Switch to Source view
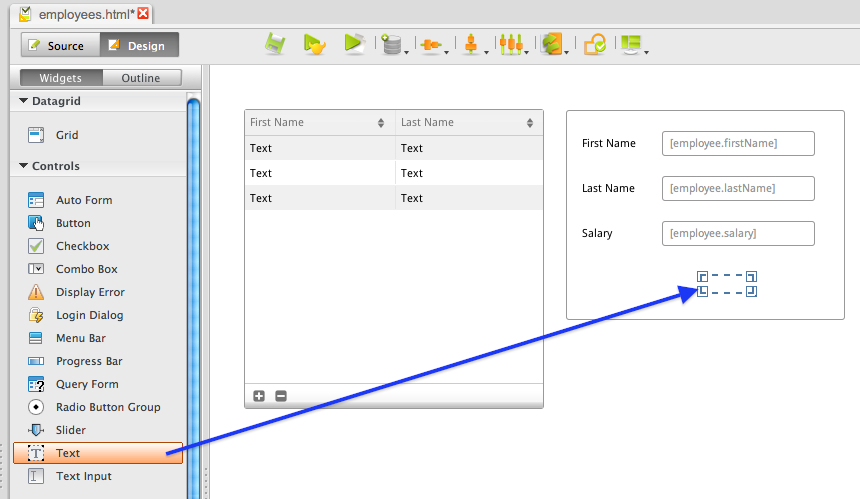 (x=58, y=46)
